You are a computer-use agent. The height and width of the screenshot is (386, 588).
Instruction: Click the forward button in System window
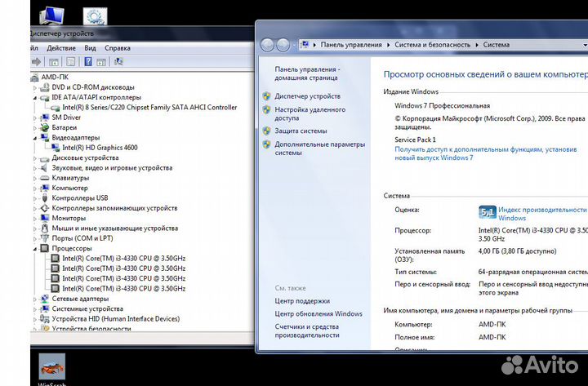(283, 45)
